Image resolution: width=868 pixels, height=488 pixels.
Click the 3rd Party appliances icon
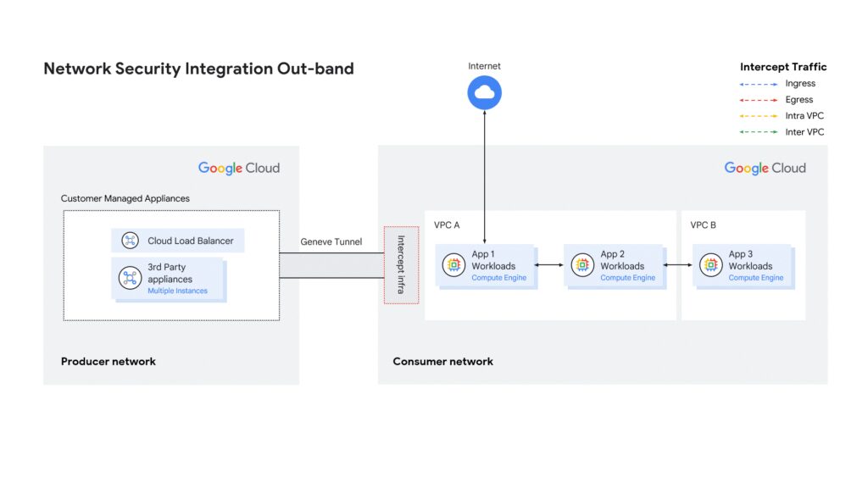pos(131,278)
